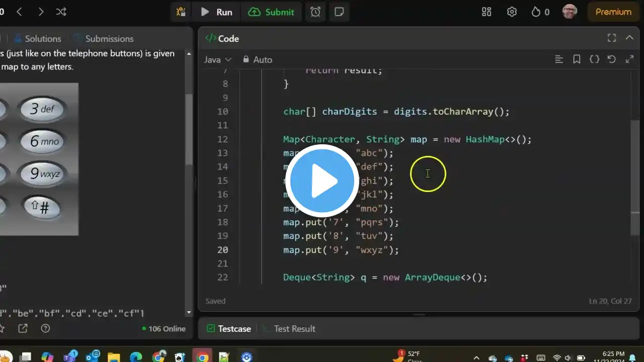
Task: Open Microsoft Teams in the taskbar
Action: pos(70,356)
